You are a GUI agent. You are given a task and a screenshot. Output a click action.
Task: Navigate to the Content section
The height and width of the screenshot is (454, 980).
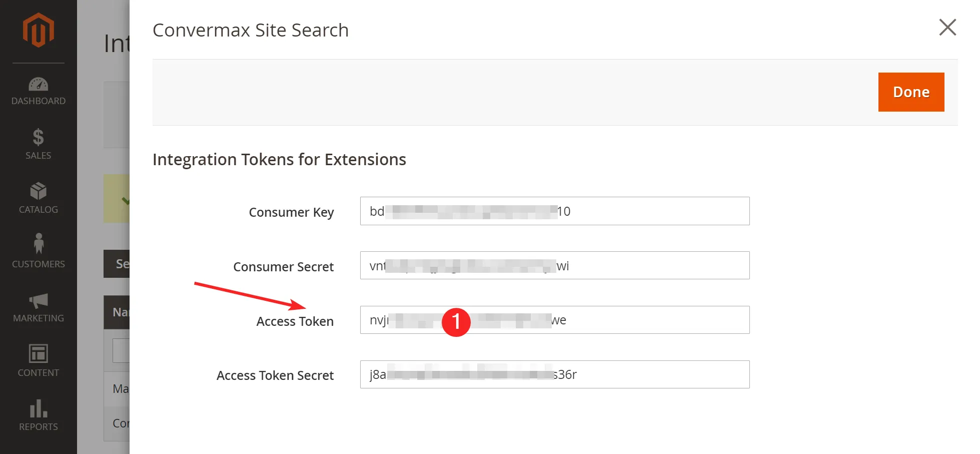point(38,361)
